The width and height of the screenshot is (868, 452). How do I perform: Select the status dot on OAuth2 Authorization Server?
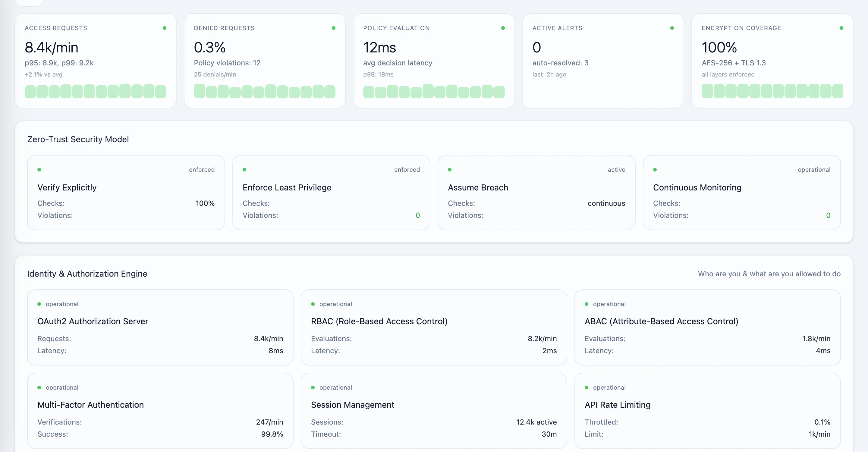click(39, 303)
